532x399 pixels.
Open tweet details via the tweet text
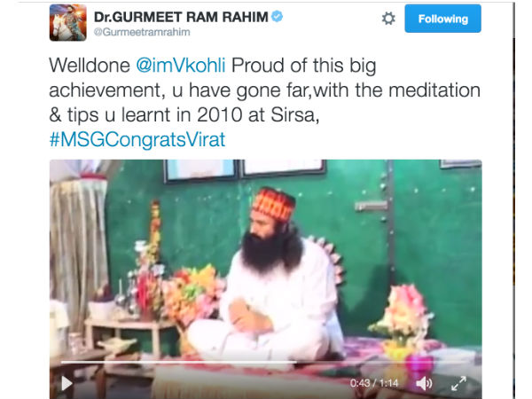coord(264,90)
